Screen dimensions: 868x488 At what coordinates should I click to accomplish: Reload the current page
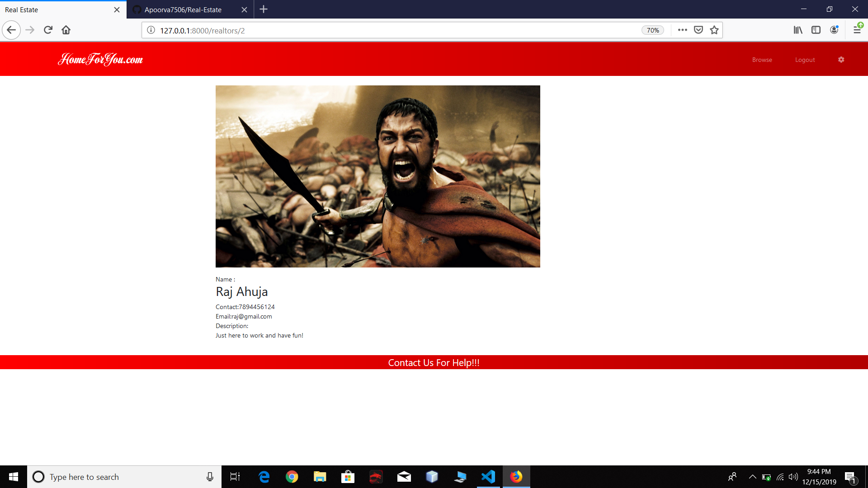pyautogui.click(x=48, y=30)
